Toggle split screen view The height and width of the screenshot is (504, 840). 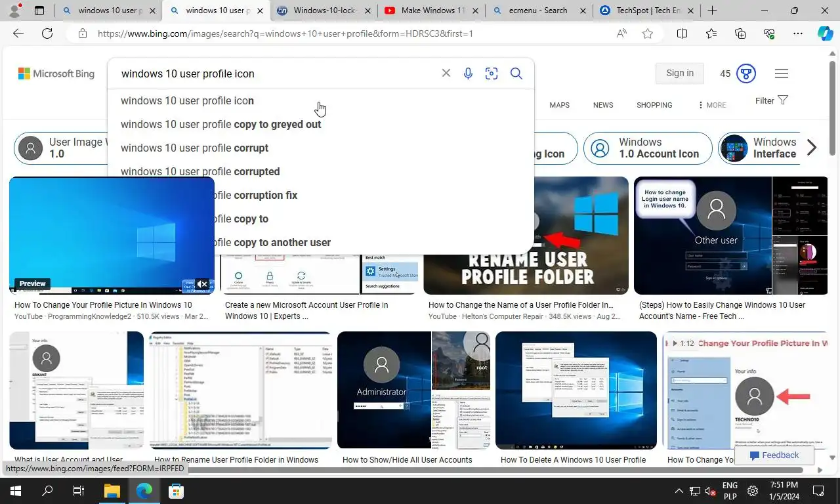[682, 33]
